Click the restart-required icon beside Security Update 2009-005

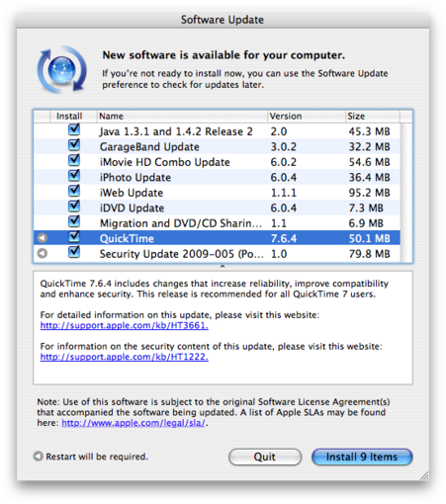(x=43, y=253)
